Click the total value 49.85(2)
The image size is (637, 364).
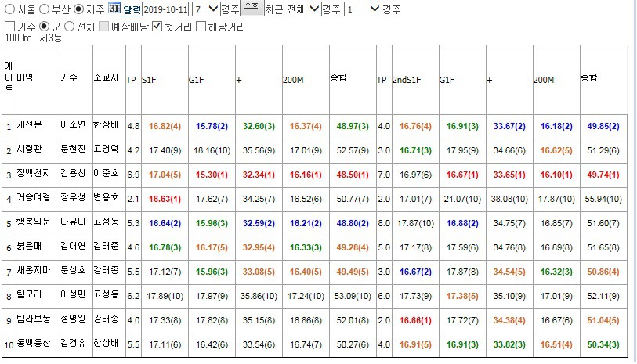click(603, 126)
